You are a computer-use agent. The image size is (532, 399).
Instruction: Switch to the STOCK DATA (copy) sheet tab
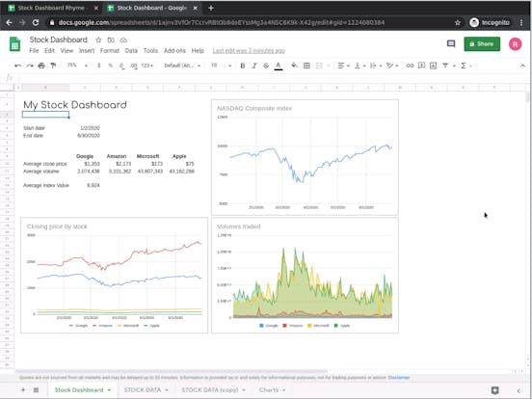(x=210, y=390)
